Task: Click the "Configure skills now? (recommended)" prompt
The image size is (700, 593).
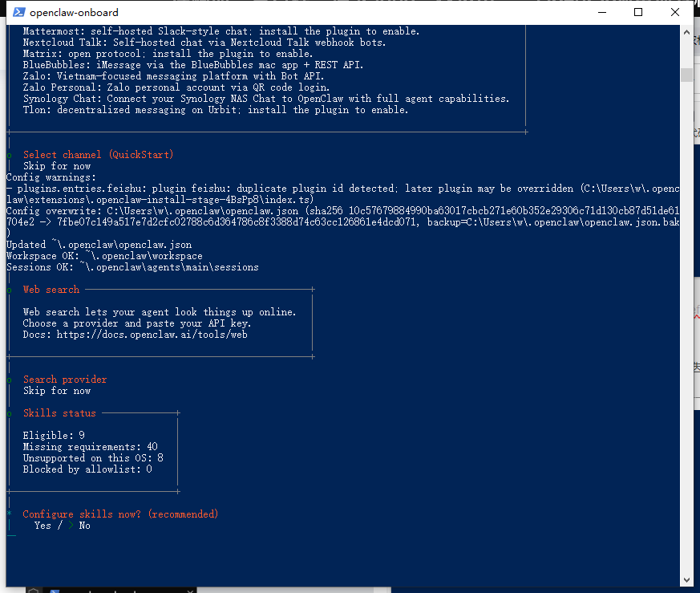Action: point(120,514)
